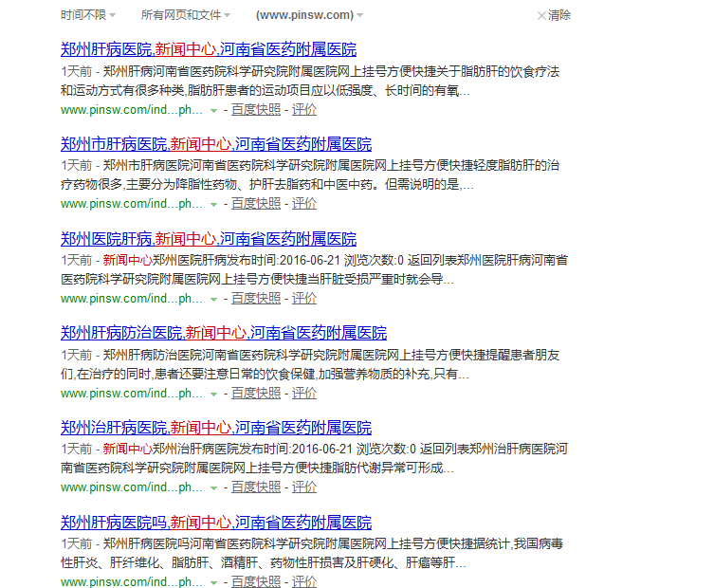Viewport: 714px width, 588px height.
Task: Click 评价 for the 郑州肝病医院 result
Action: [x=304, y=110]
